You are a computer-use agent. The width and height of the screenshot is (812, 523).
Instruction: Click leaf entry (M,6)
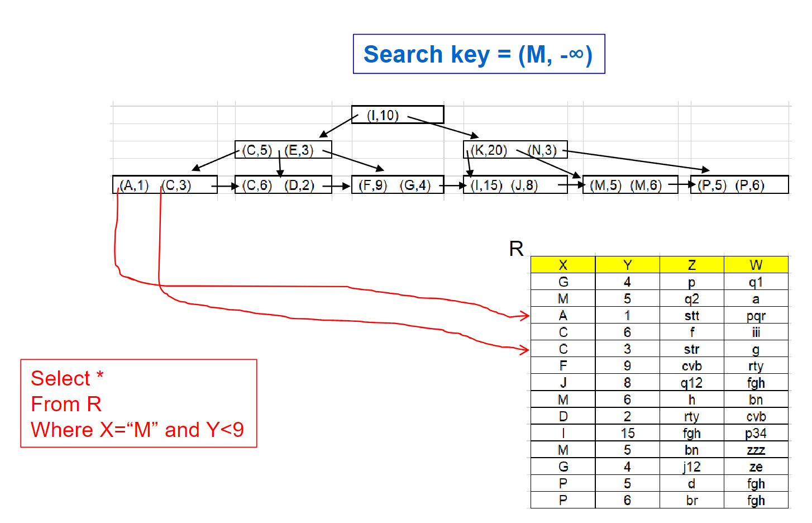point(646,186)
